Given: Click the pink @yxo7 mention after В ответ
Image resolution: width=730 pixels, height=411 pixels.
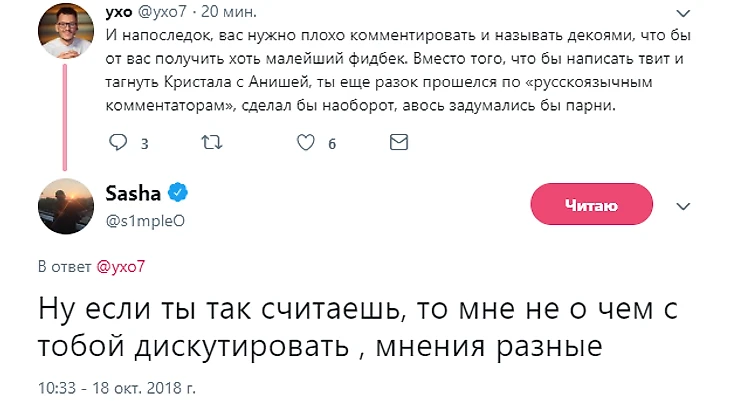Looking at the screenshot, I should [x=122, y=267].
